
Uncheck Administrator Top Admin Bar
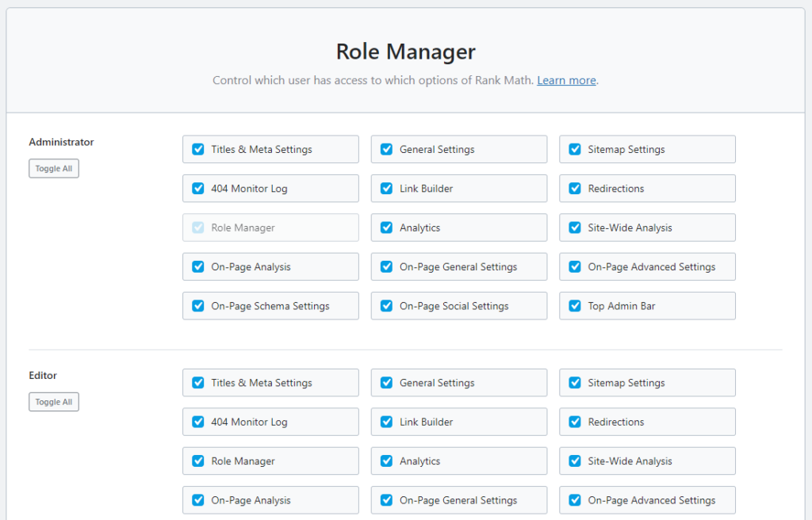(x=575, y=306)
